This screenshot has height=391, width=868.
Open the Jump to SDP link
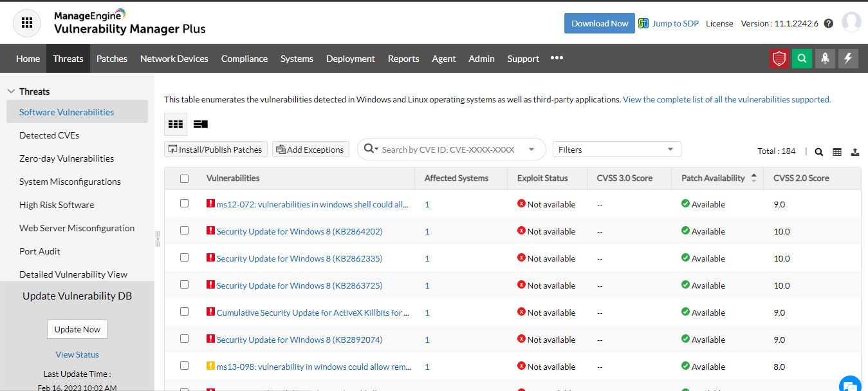[675, 23]
